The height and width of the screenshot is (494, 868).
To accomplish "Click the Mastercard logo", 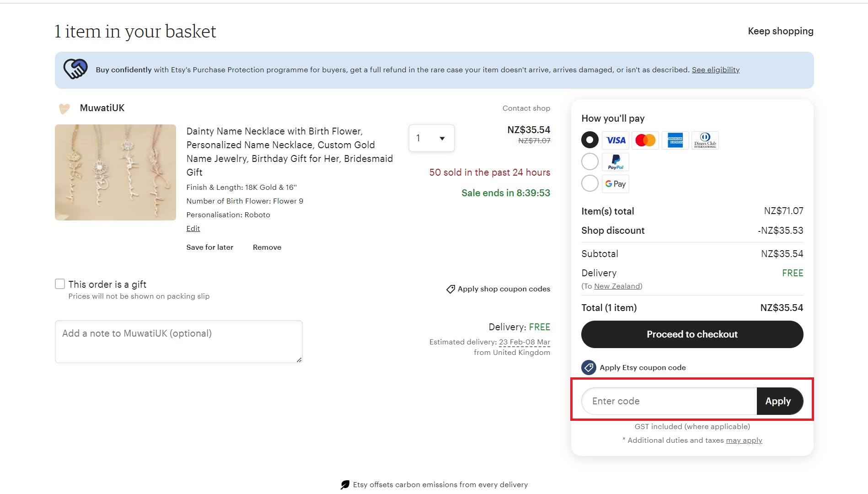I will 645,140.
